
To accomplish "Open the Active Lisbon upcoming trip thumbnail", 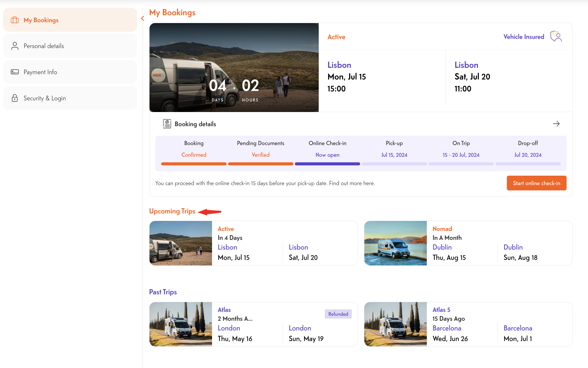I will (x=181, y=243).
